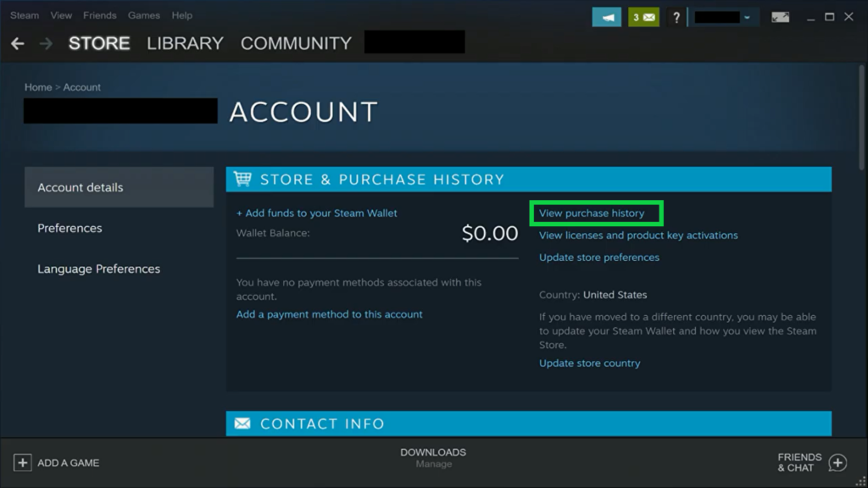
Task: Click the question mark help icon
Action: 676,17
